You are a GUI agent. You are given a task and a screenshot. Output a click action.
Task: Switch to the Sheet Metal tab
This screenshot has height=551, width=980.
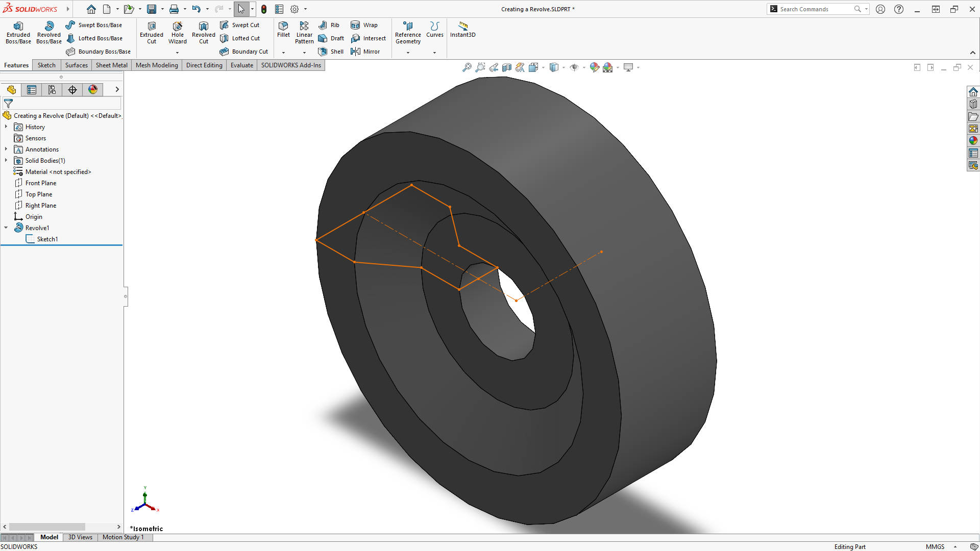point(111,65)
